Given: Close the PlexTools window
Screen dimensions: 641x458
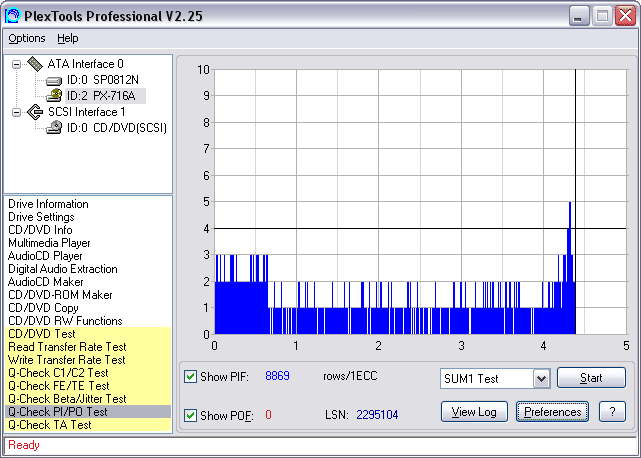Looking at the screenshot, I should (x=625, y=16).
